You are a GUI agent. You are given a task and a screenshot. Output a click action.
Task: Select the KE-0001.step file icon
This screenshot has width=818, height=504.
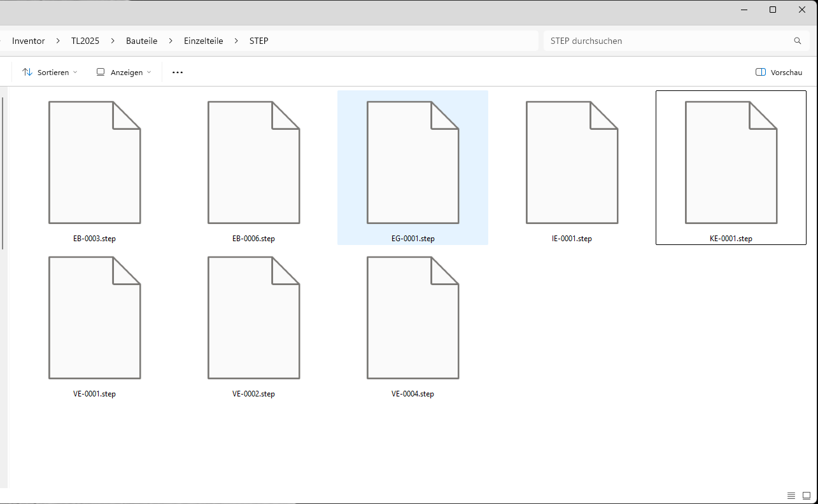(x=731, y=162)
